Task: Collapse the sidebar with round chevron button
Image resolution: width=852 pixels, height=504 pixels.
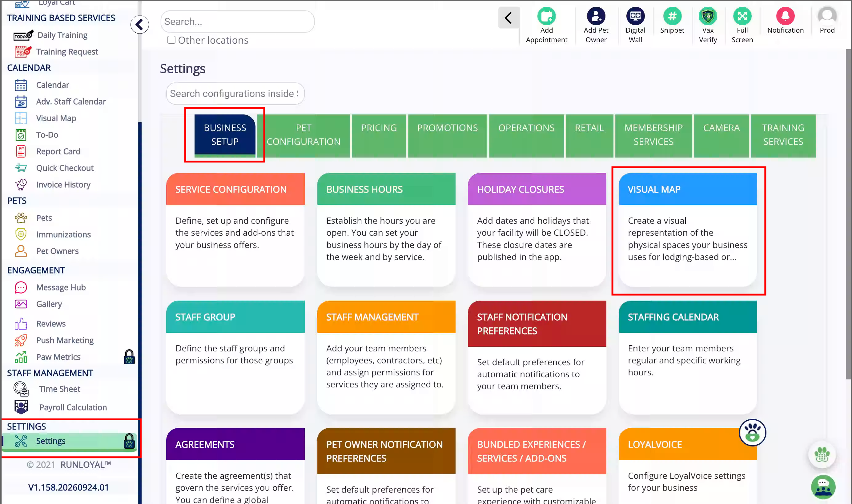Action: [x=140, y=24]
